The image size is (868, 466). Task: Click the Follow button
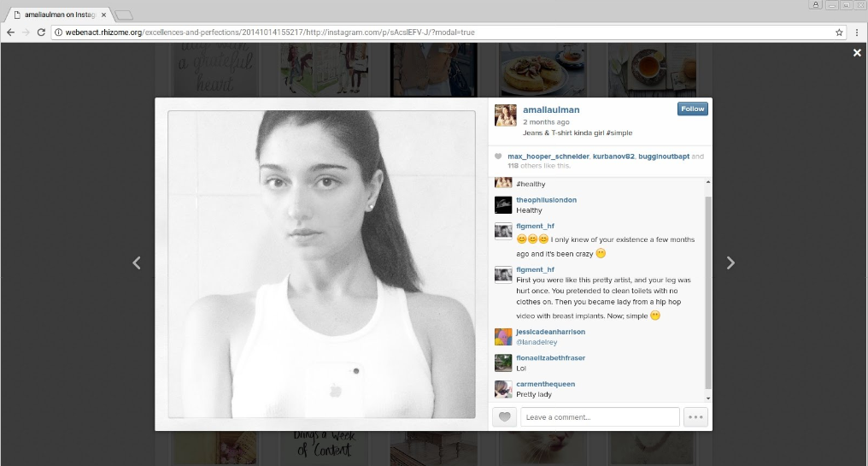(693, 109)
